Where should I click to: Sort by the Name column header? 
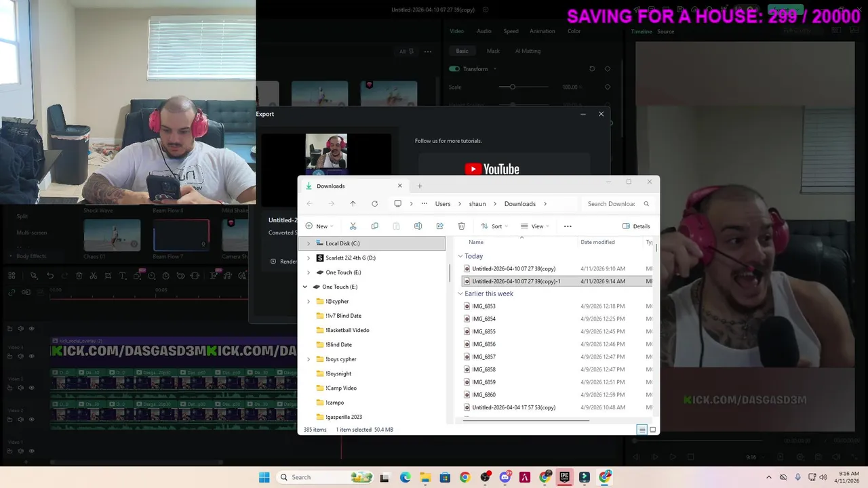click(476, 242)
